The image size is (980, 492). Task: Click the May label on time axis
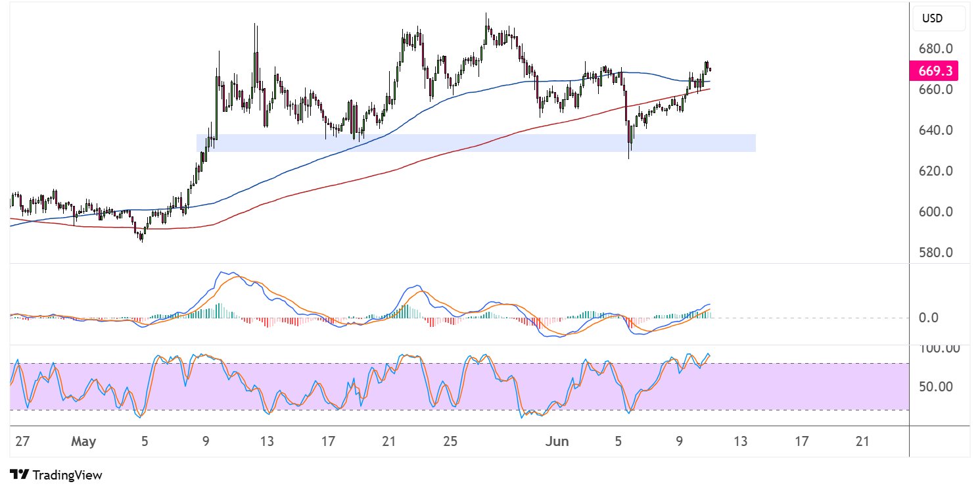tap(84, 441)
